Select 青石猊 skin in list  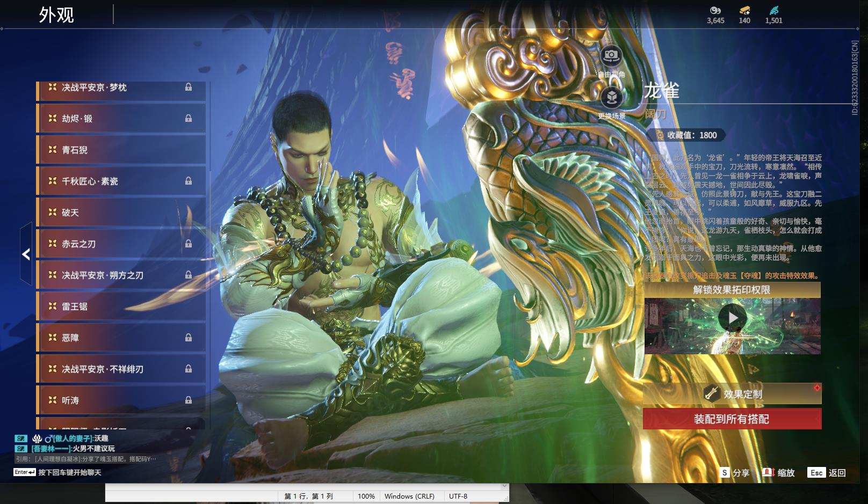click(121, 150)
